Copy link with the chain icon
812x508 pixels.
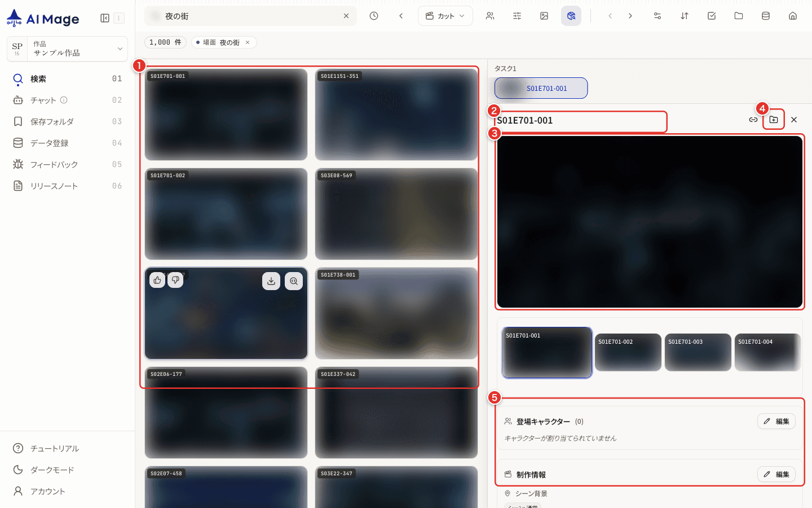[x=753, y=120]
